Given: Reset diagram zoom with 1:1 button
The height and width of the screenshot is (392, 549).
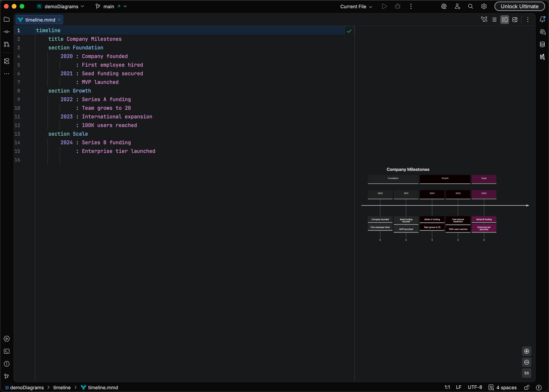Looking at the screenshot, I should click(x=527, y=373).
